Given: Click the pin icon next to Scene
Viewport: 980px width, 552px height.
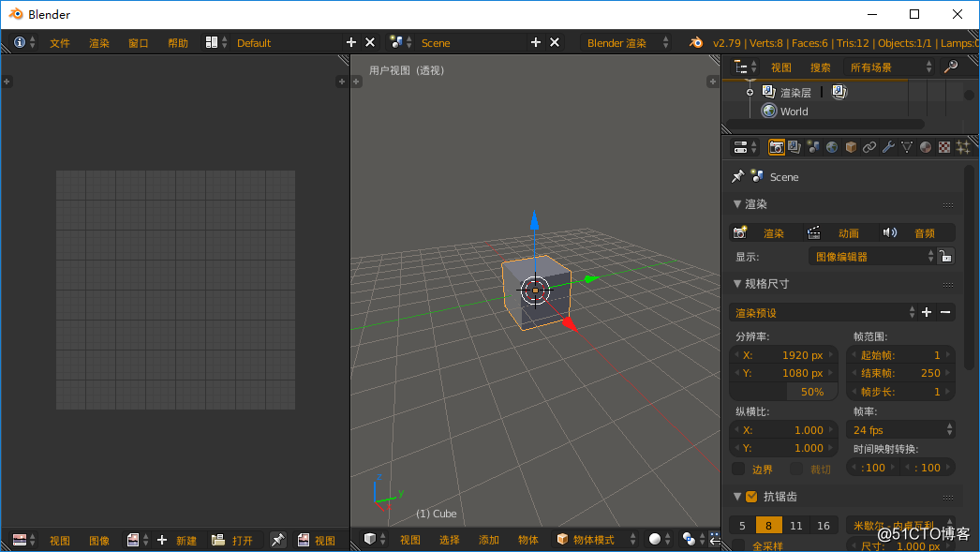Looking at the screenshot, I should coord(738,177).
